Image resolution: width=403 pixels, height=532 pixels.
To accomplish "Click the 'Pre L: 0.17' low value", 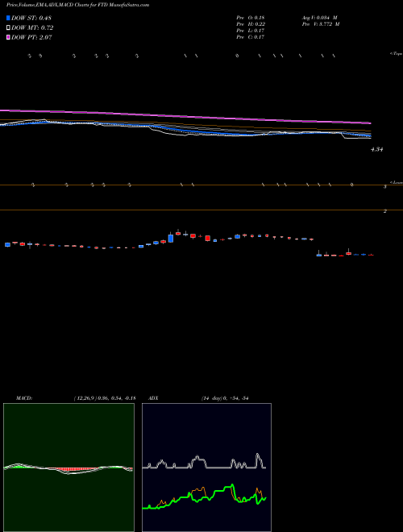I will tap(251, 31).
